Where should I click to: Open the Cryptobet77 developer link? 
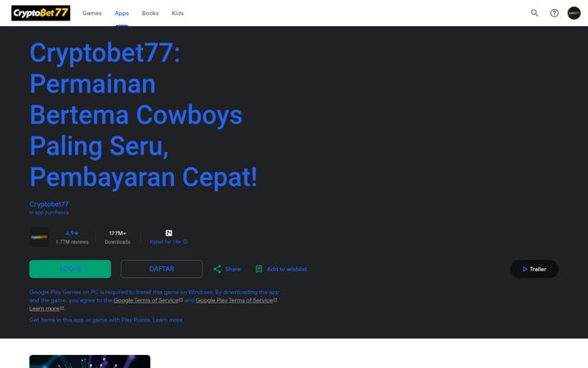(x=49, y=204)
